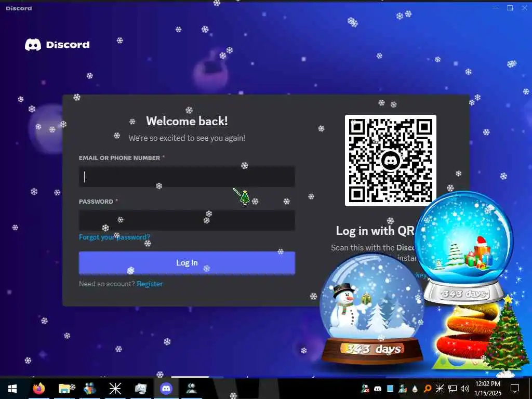Focus the Password input field

[x=187, y=220]
